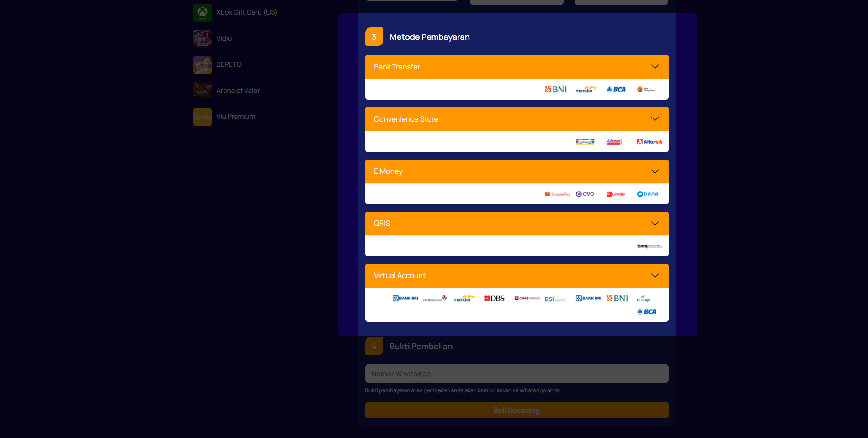Choose BCA logo under Virtual Account
Image resolution: width=868 pixels, height=438 pixels.
[647, 312]
